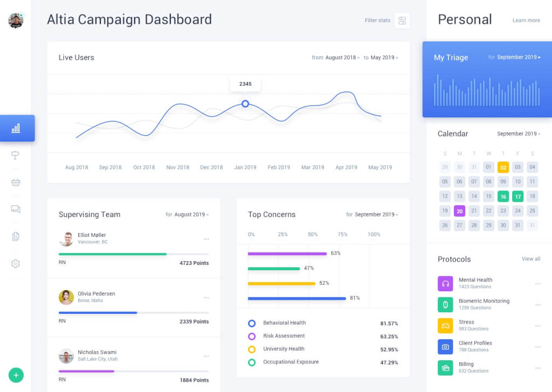Click the signpost icon in sidebar

[16, 156]
